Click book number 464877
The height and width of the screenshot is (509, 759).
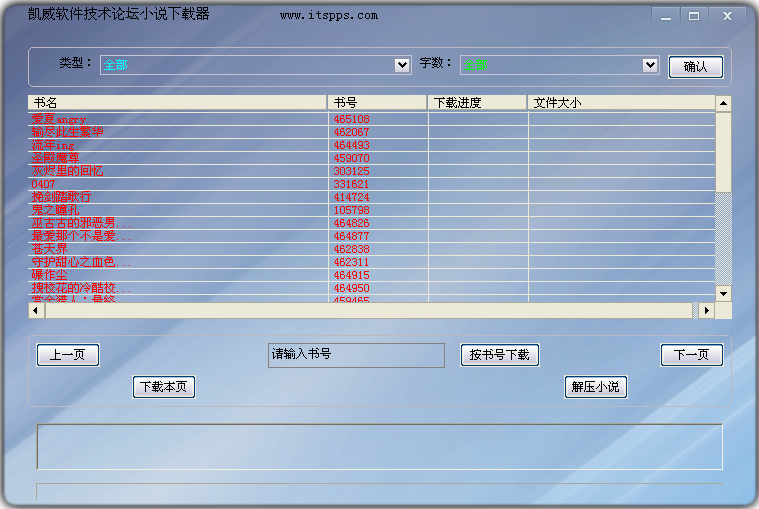pyautogui.click(x=351, y=236)
